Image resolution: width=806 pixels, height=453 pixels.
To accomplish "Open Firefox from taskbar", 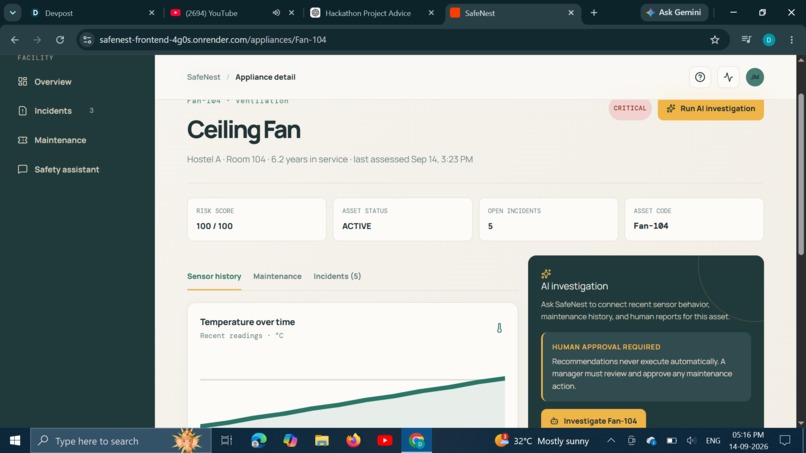I will [x=353, y=441].
